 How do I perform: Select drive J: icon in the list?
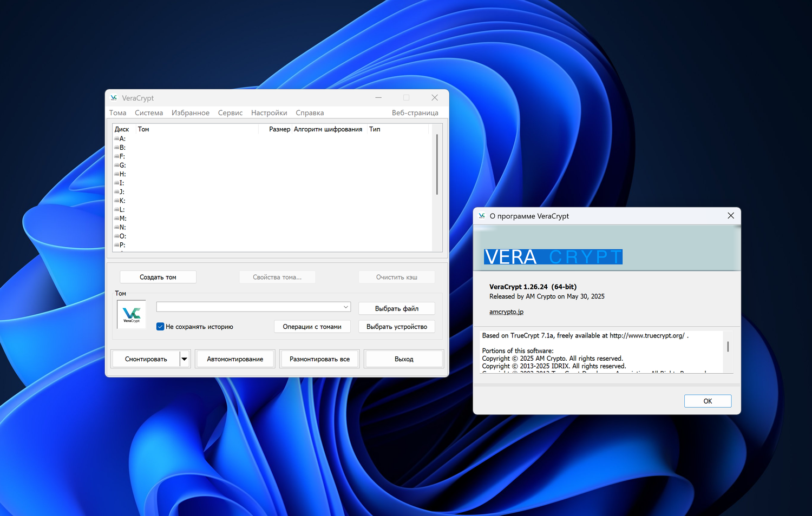116,191
